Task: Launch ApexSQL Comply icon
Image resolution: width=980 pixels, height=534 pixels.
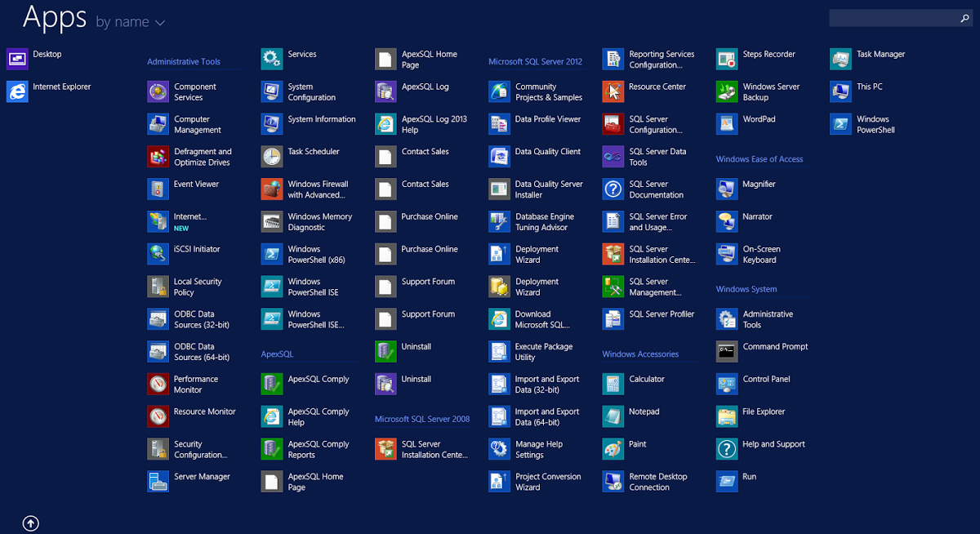Action: (272, 385)
